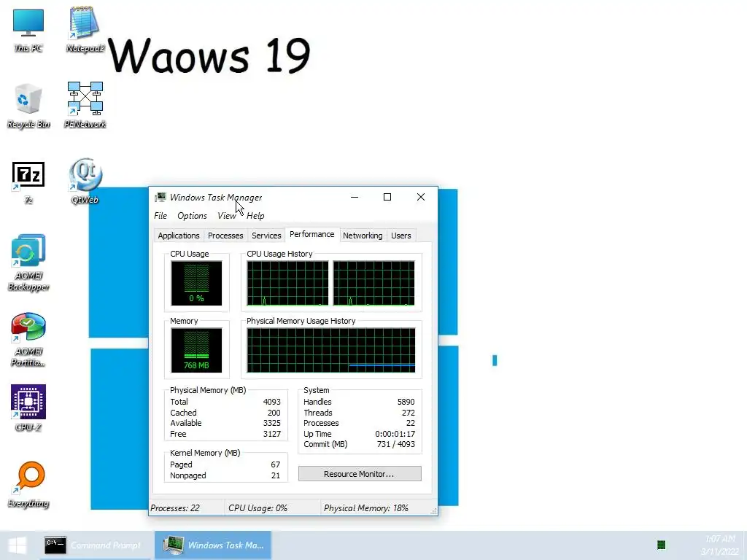Viewport: 747px width, 560px height.
Task: Switch to the Processes tab
Action: click(x=225, y=236)
